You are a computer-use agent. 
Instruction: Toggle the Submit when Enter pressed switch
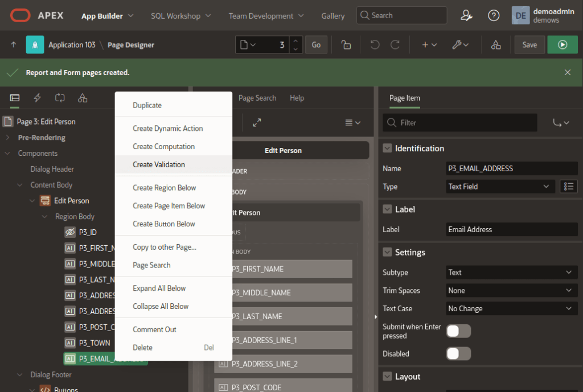[458, 331]
